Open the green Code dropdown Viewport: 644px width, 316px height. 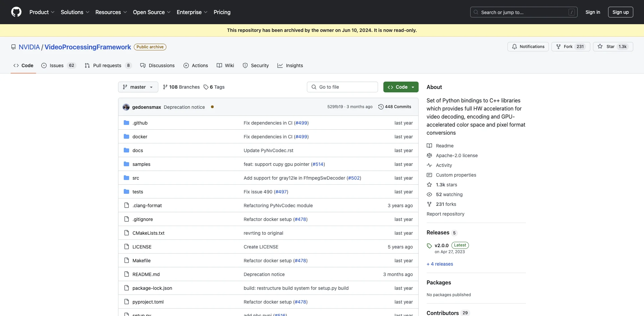click(x=401, y=87)
